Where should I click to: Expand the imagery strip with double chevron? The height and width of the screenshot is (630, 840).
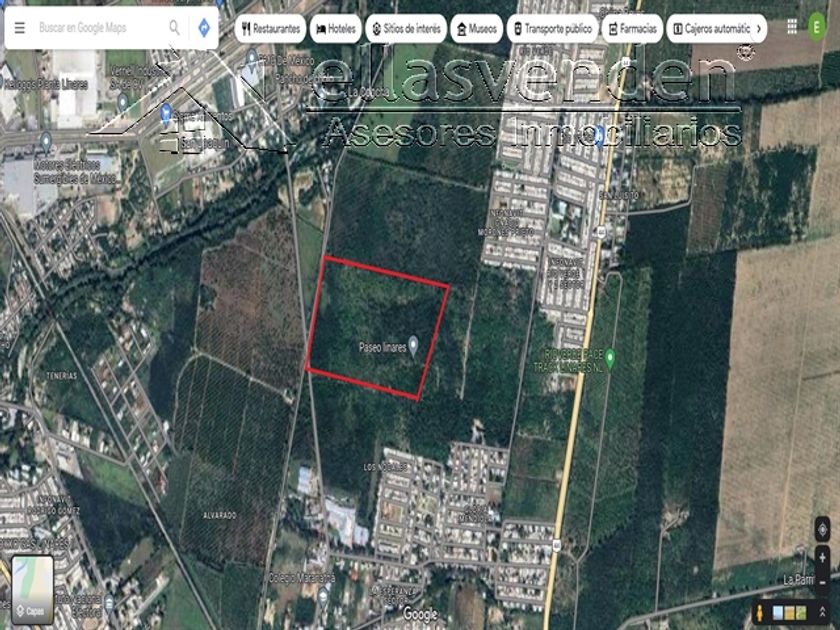point(822,612)
